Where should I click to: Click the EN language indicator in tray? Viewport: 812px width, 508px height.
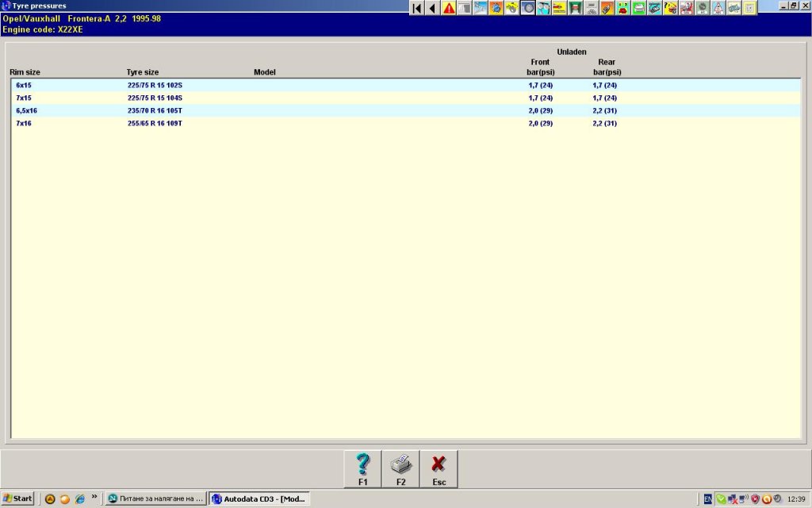pos(707,498)
